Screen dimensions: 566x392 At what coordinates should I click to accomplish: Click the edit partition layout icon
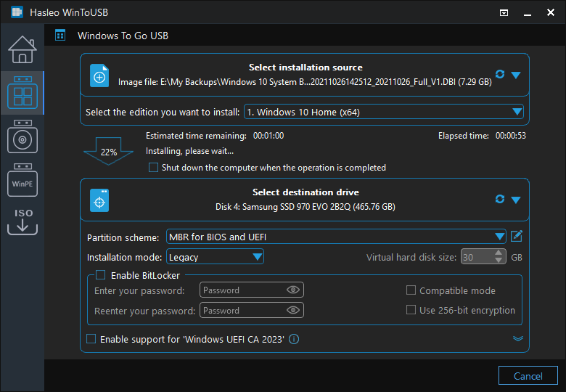[x=517, y=237]
